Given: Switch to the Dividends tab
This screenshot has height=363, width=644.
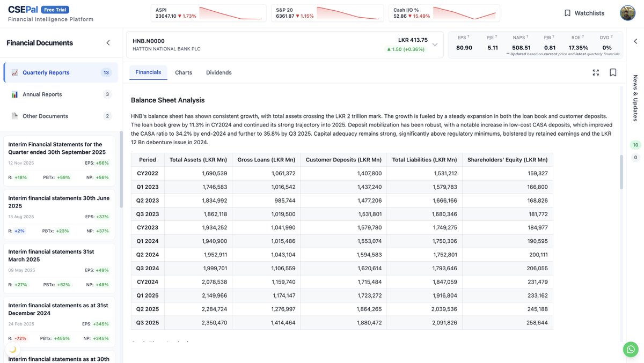Looking at the screenshot, I should click(219, 72).
